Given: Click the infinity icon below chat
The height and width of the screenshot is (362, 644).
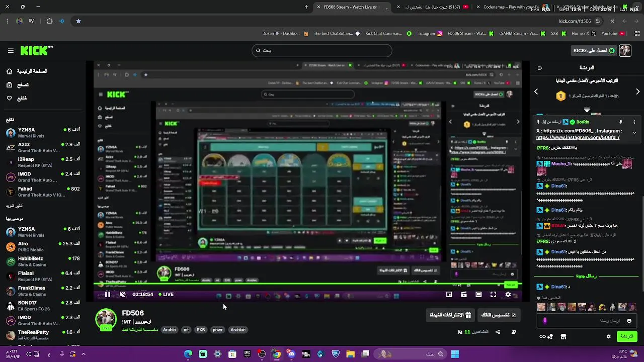Looking at the screenshot, I should [x=542, y=337].
